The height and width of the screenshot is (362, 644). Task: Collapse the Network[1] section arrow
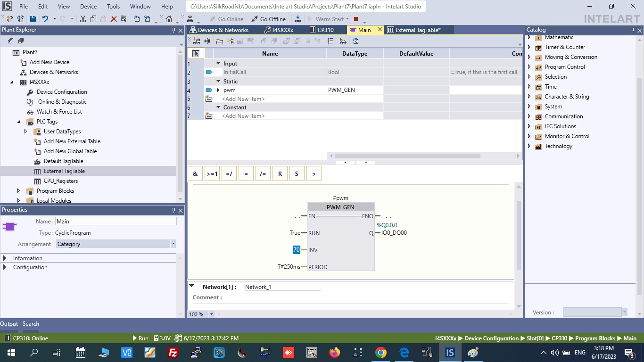pyautogui.click(x=192, y=286)
